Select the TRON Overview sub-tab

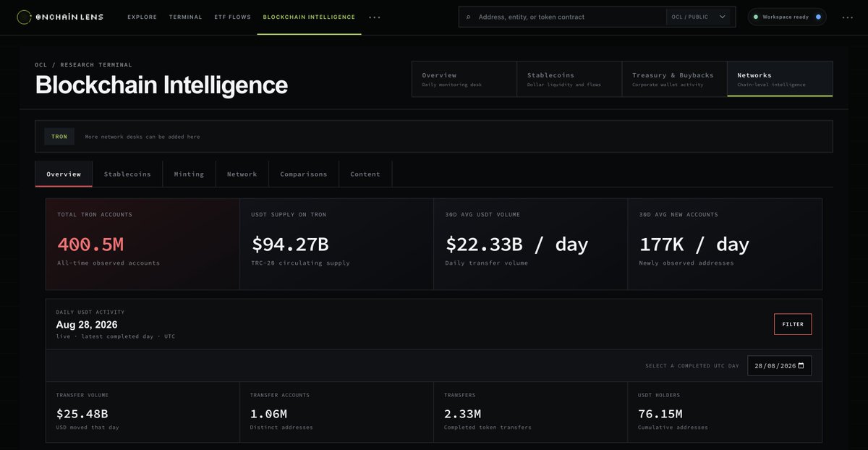point(64,174)
